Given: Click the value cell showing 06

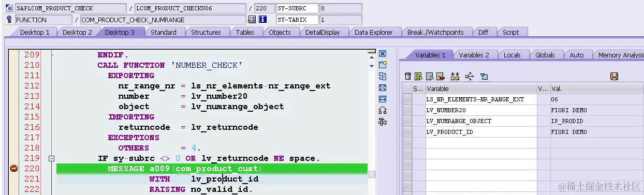Looking at the screenshot, I should pyautogui.click(x=597, y=99).
